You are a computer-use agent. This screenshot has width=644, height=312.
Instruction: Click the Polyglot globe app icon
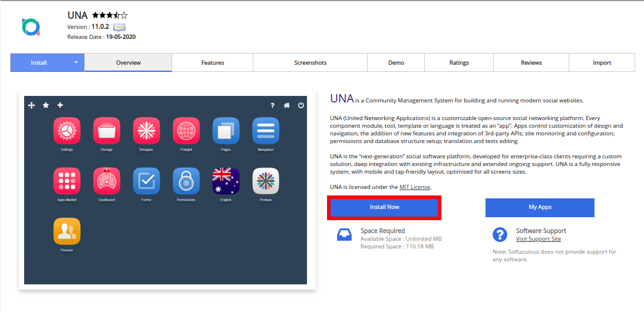point(186,131)
